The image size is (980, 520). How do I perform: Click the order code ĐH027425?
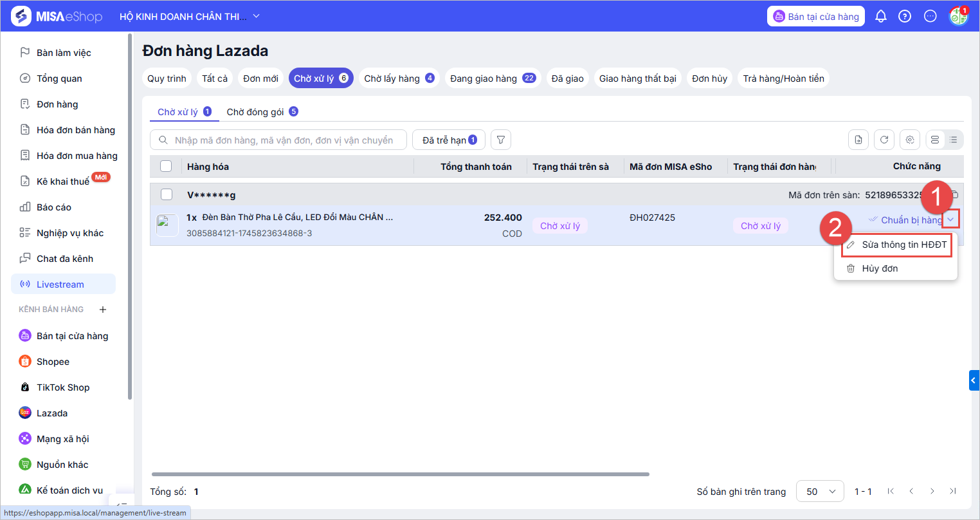click(x=652, y=218)
